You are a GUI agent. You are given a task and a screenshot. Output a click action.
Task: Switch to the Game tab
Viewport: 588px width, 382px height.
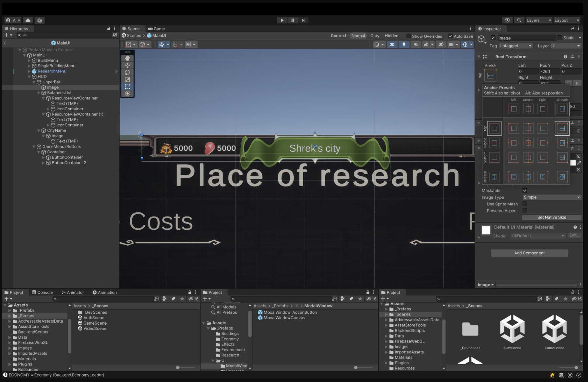tap(156, 29)
